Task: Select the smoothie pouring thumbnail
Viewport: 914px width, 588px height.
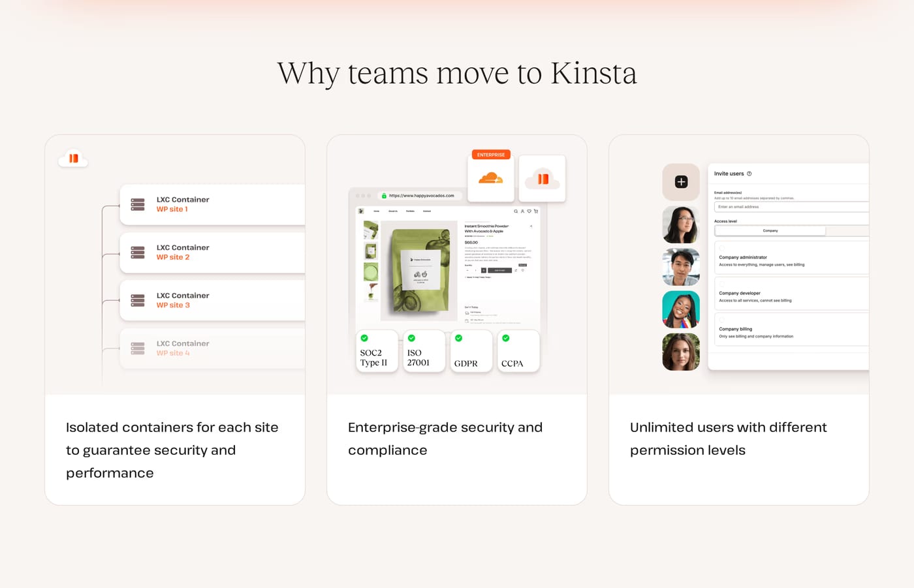Action: 371,292
